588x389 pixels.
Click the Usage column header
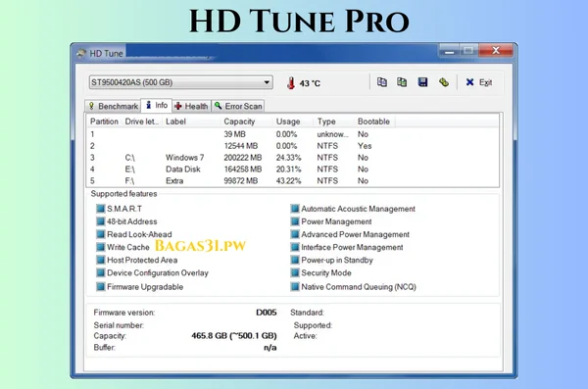point(294,122)
